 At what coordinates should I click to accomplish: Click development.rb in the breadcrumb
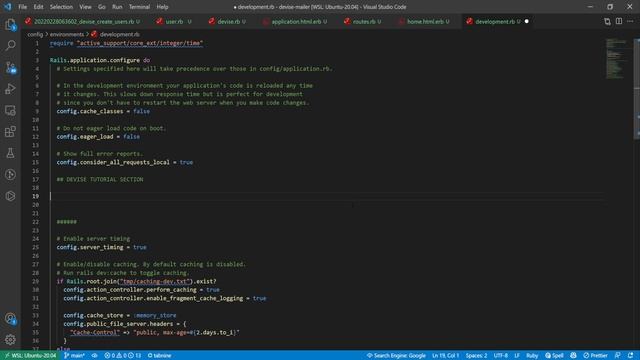coord(120,34)
